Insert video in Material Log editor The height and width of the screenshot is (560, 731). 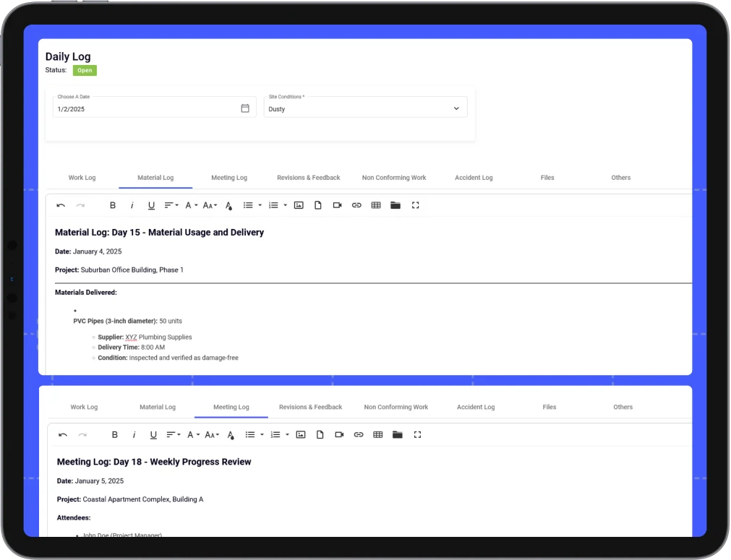click(337, 205)
